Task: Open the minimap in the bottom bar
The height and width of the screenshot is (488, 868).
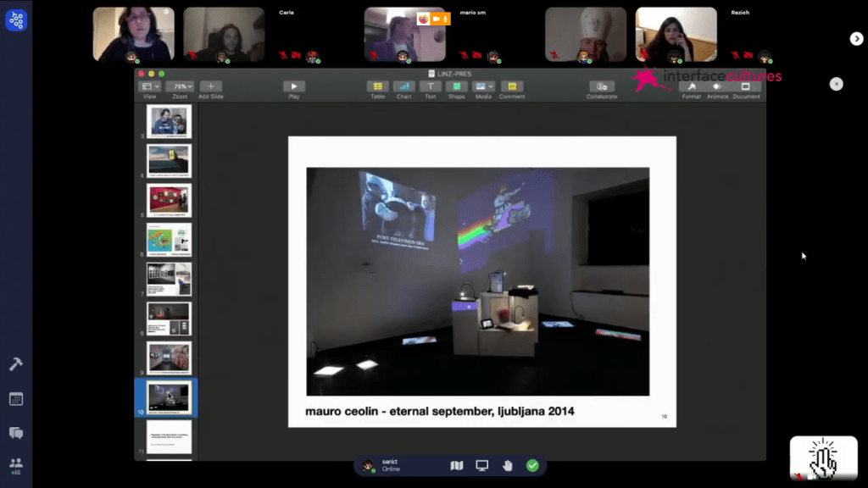Action: [x=457, y=465]
